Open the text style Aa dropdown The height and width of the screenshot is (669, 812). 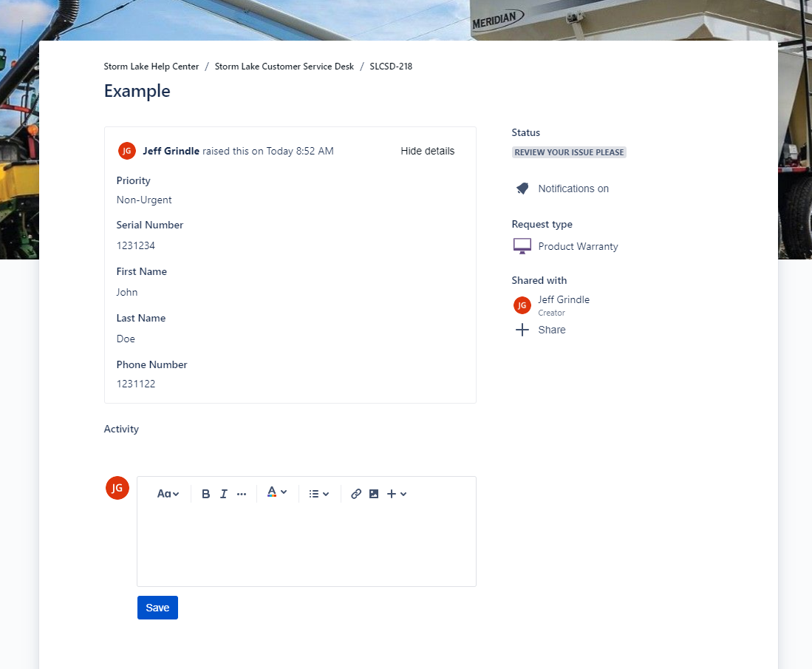(168, 494)
